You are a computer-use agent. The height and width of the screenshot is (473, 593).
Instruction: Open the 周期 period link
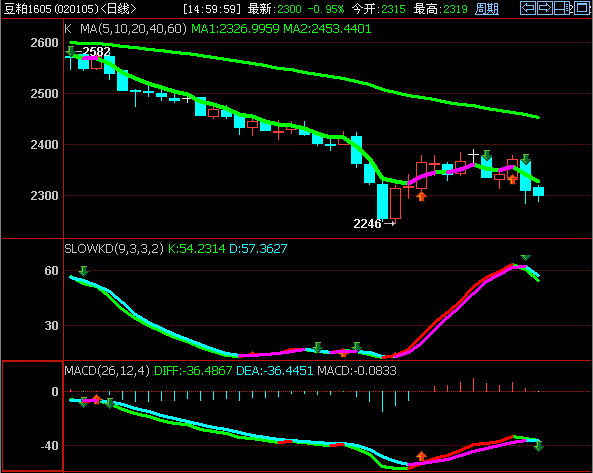click(487, 9)
